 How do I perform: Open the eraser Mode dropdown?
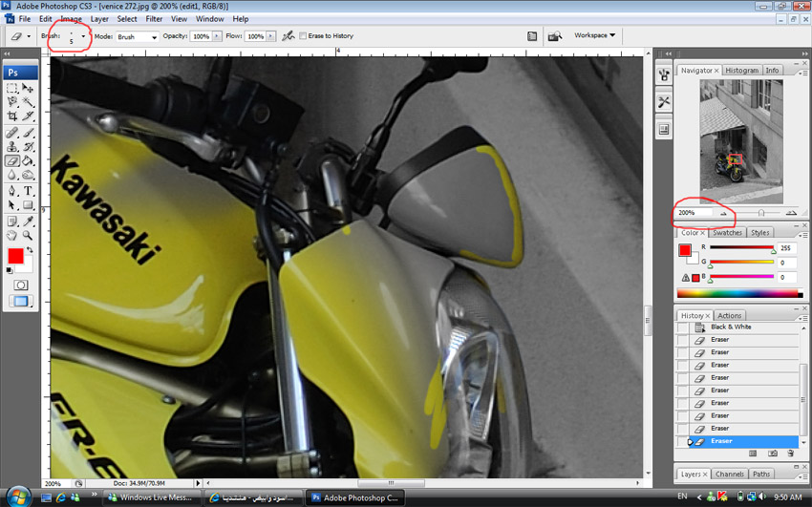click(x=154, y=37)
